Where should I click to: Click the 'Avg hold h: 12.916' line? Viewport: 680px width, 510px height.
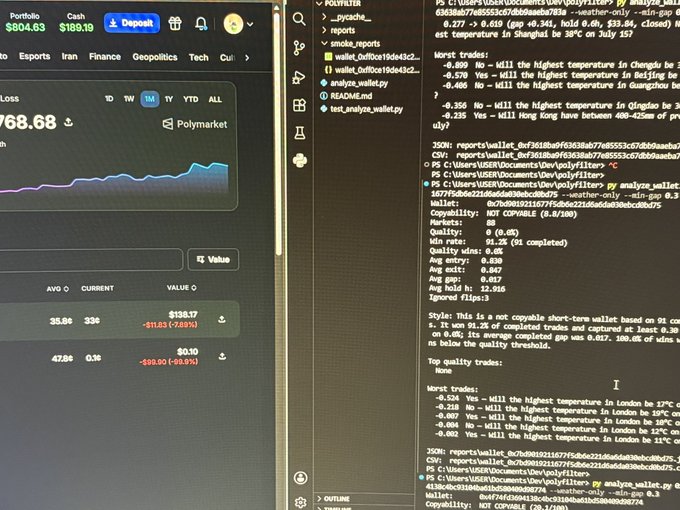[x=467, y=288]
